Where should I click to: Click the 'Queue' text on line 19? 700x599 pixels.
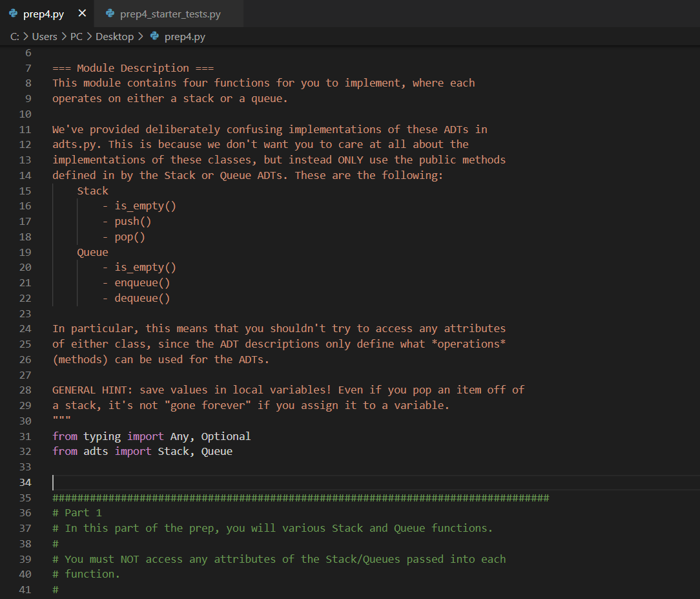(x=92, y=253)
